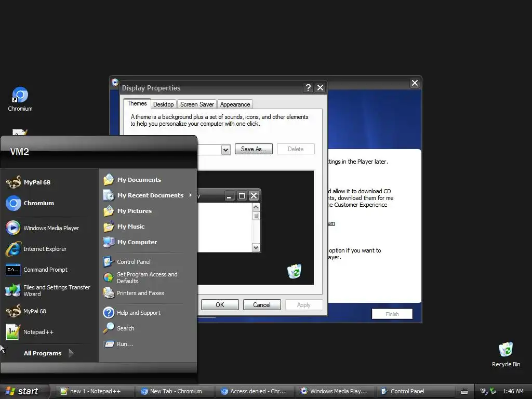Click OK in Display Properties
Screen dimensions: 532x399
tap(220, 304)
